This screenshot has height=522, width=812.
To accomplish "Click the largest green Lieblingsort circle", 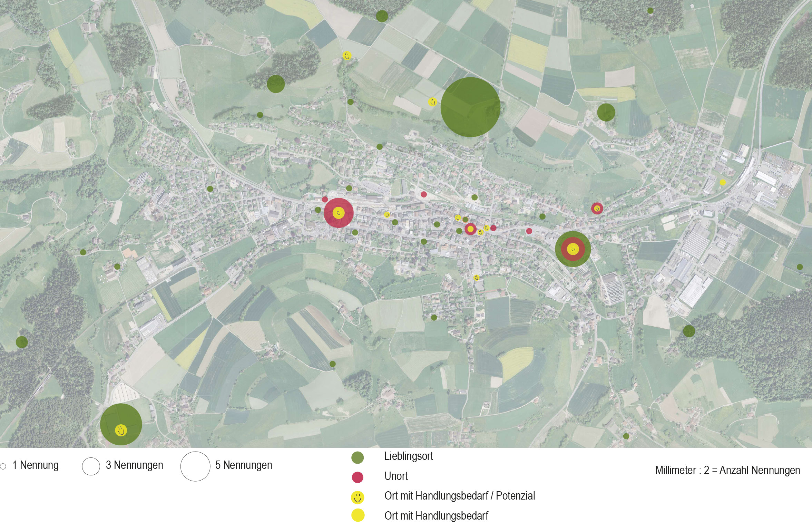I will coord(470,107).
